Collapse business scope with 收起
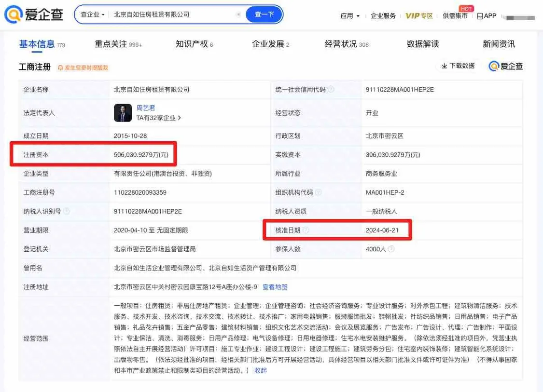This screenshot has width=543, height=392. 261,371
